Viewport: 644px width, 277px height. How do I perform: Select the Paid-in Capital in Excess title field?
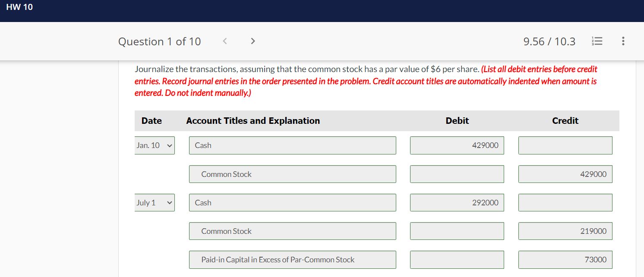pos(293,259)
